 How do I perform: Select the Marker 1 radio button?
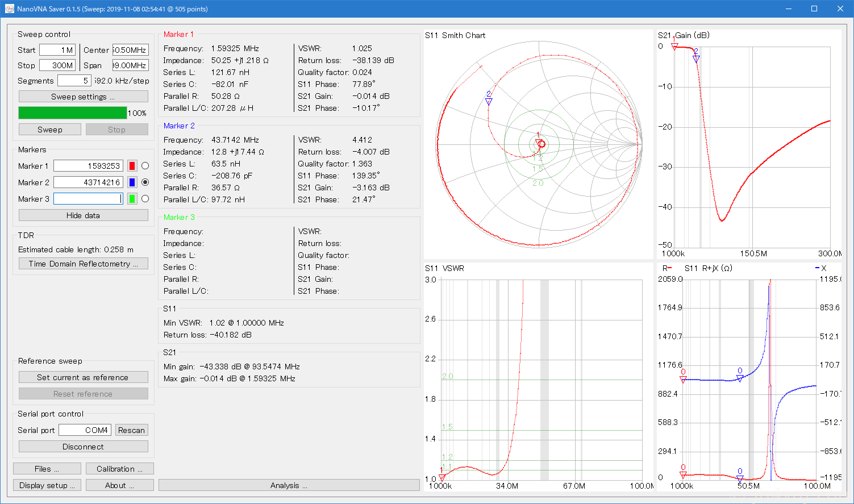(145, 166)
